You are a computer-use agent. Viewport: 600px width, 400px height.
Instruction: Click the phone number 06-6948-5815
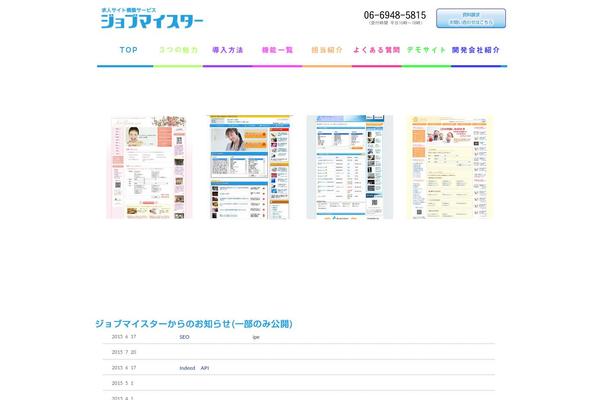coord(395,15)
